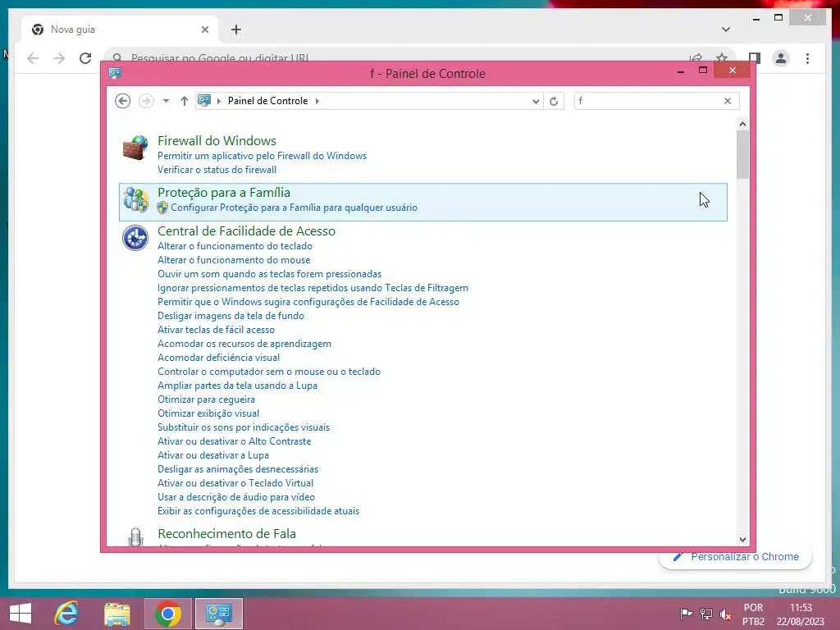Screen dimensions: 840x630
Task: Click the vertical scrollbar thumb in Painel de Controle
Action: click(x=742, y=154)
